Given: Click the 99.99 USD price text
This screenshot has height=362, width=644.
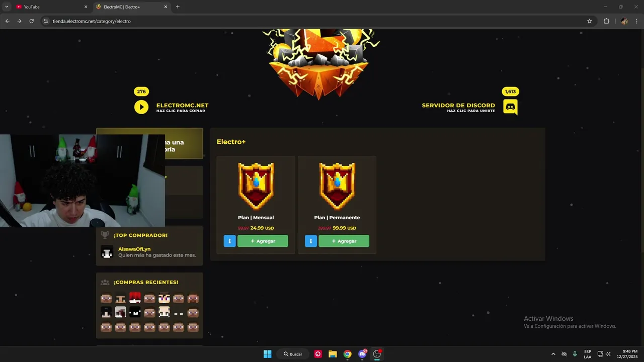Looking at the screenshot, I should pyautogui.click(x=344, y=228).
